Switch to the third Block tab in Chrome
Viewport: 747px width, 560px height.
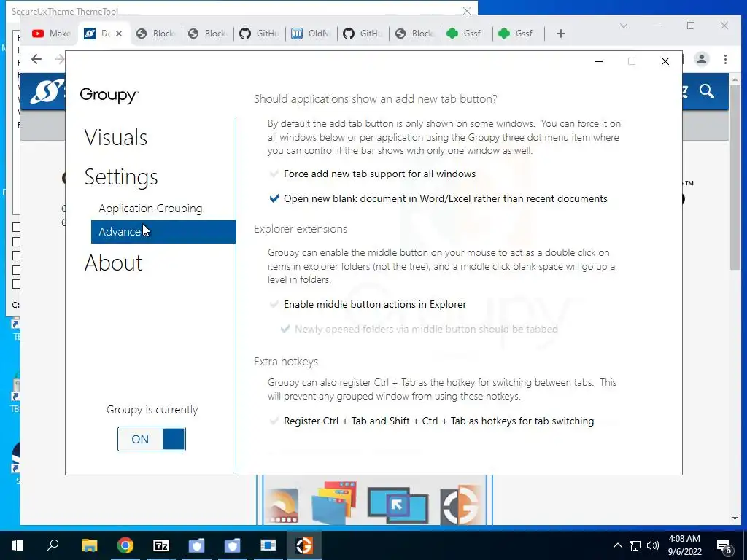tap(415, 34)
